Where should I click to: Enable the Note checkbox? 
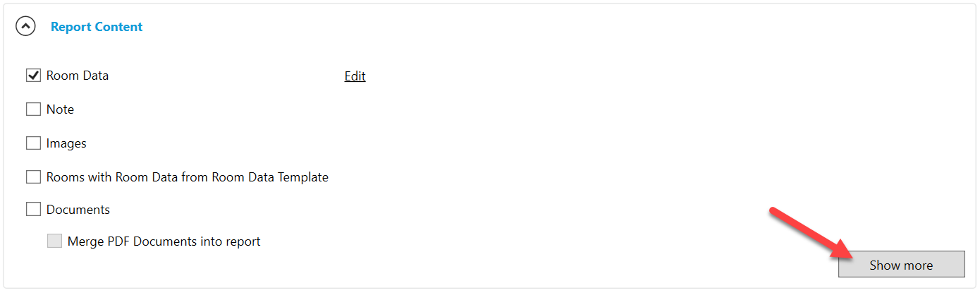33,109
